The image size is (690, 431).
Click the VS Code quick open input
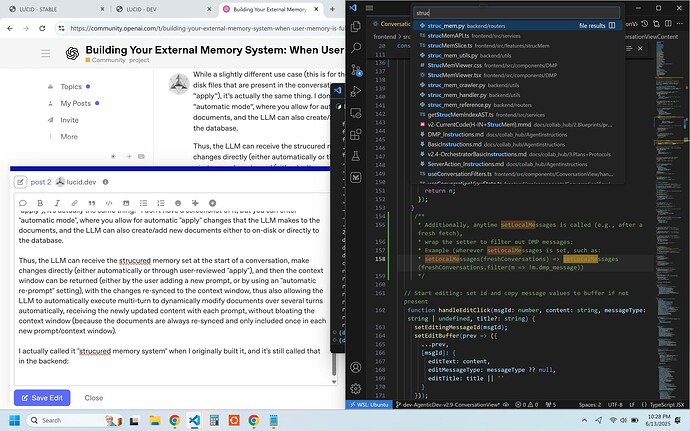pos(517,13)
